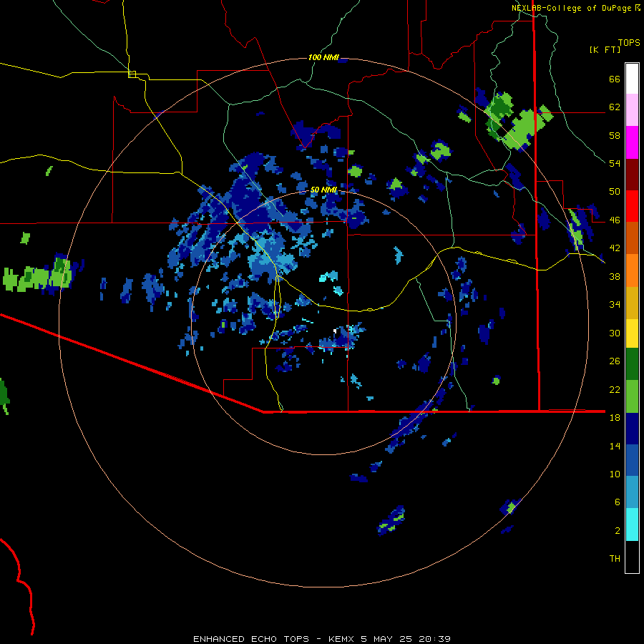
Task: Click the 58 value on the legend
Action: click(x=615, y=135)
